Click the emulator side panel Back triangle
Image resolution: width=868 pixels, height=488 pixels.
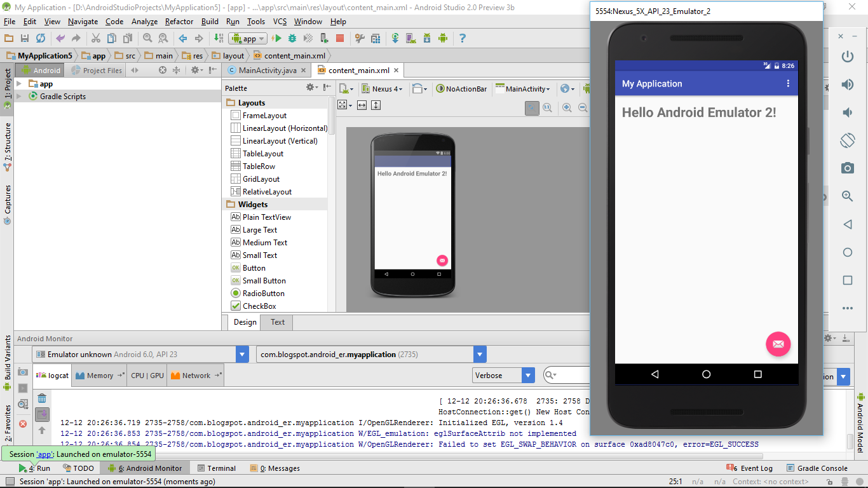[x=847, y=224]
